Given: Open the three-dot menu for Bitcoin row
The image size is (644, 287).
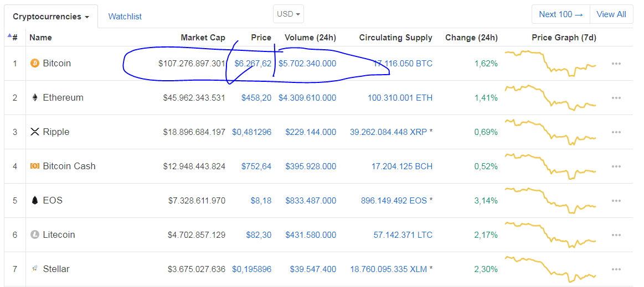Looking at the screenshot, I should [616, 64].
